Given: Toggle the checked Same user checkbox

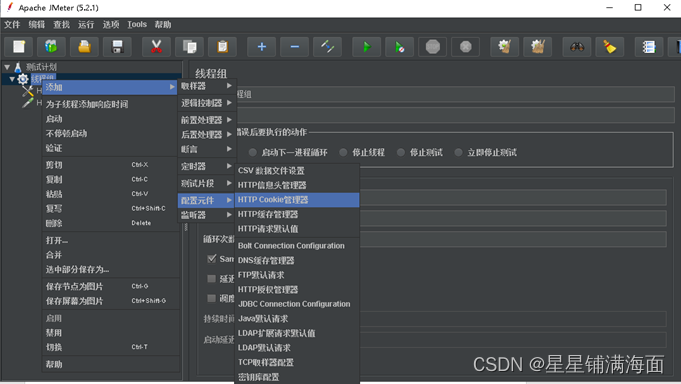Looking at the screenshot, I should (x=212, y=259).
